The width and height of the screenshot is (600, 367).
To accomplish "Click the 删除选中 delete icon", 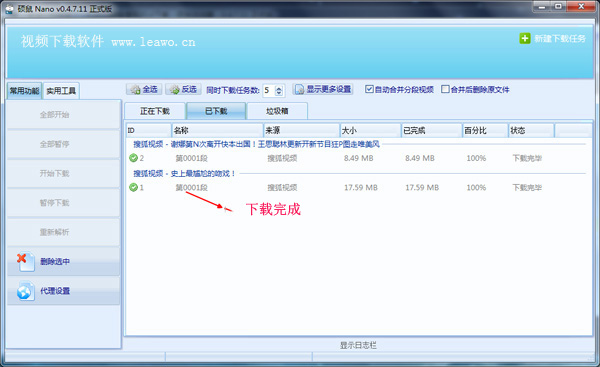I will (25, 262).
